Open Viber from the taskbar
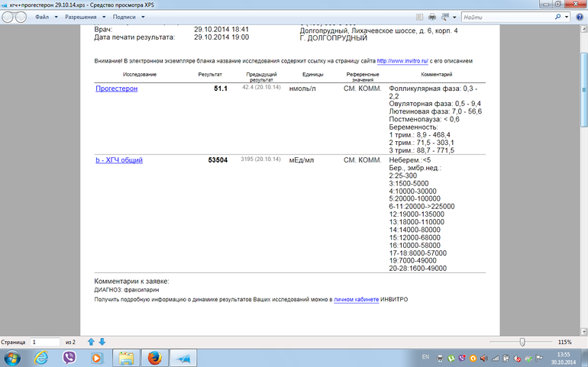The width and height of the screenshot is (588, 367). pos(70,358)
